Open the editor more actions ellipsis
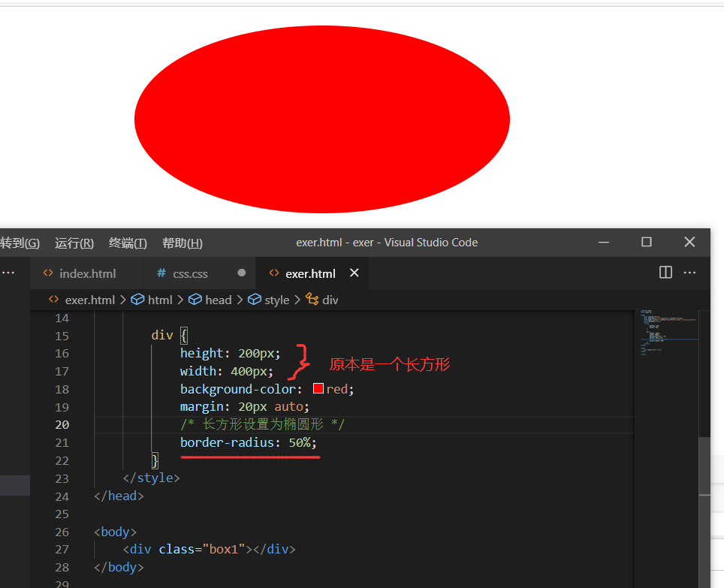The width and height of the screenshot is (724, 588). pyautogui.click(x=689, y=273)
